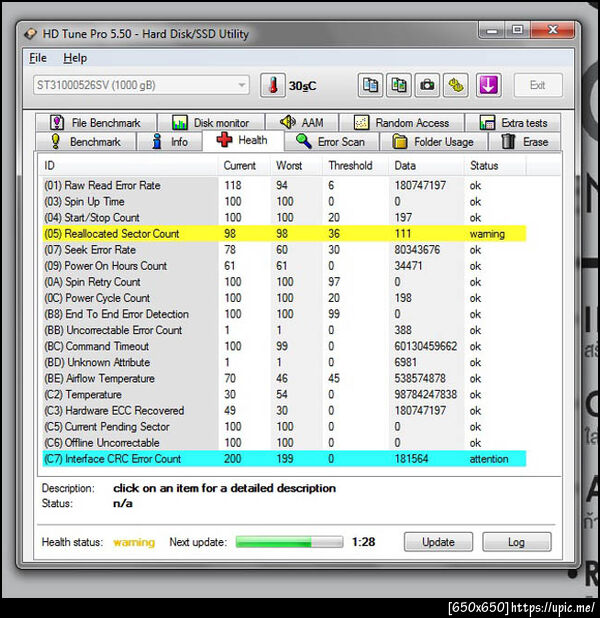Screen dimensions: 600x618
Task: Click the Next update progress bar
Action: point(289,542)
